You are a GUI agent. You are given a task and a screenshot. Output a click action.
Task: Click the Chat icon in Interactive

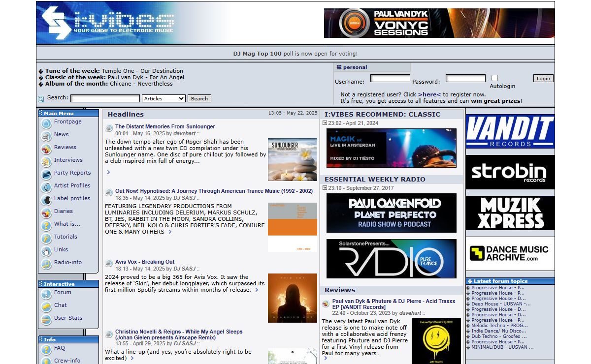(x=46, y=306)
